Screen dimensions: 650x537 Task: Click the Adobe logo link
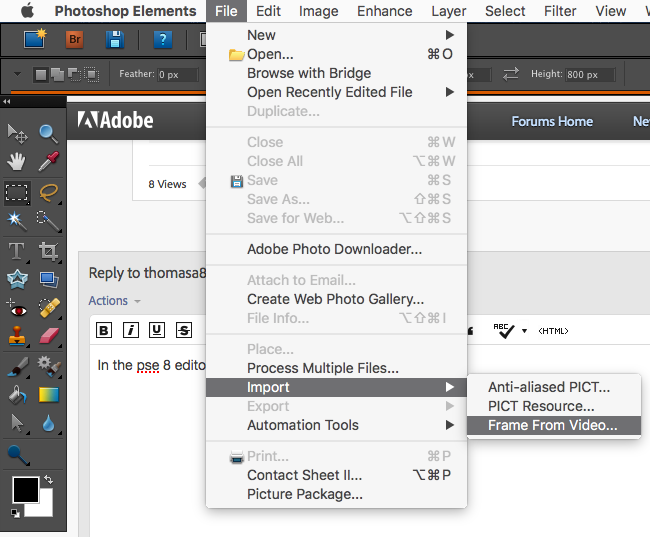pyautogui.click(x=115, y=120)
